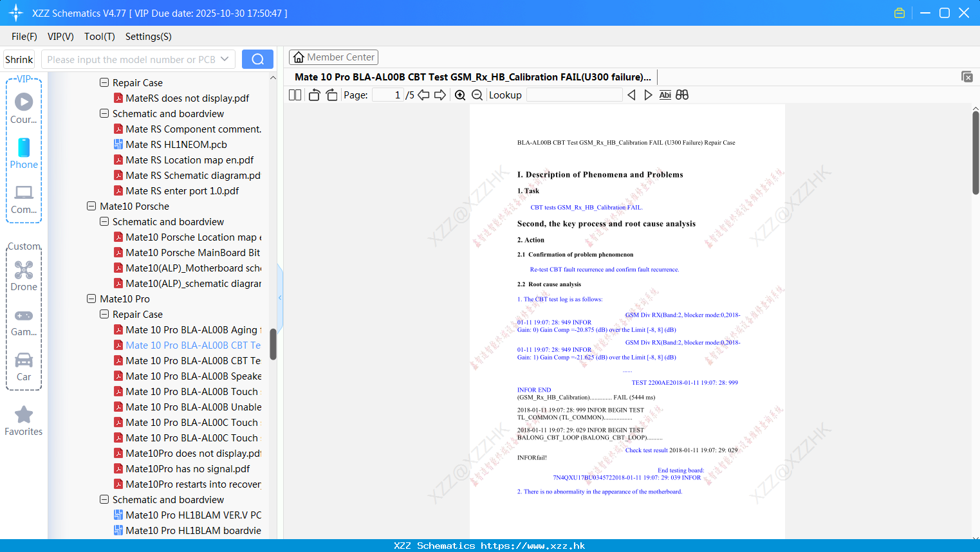The height and width of the screenshot is (552, 980).
Task: Click the Lookup text field
Action: 574,95
